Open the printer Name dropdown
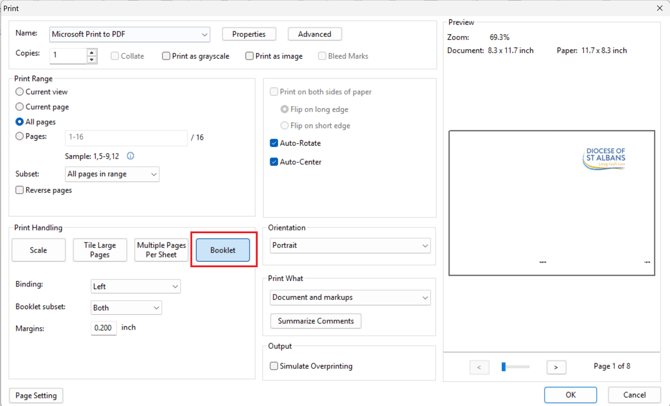This screenshot has height=406, width=670. [x=132, y=34]
